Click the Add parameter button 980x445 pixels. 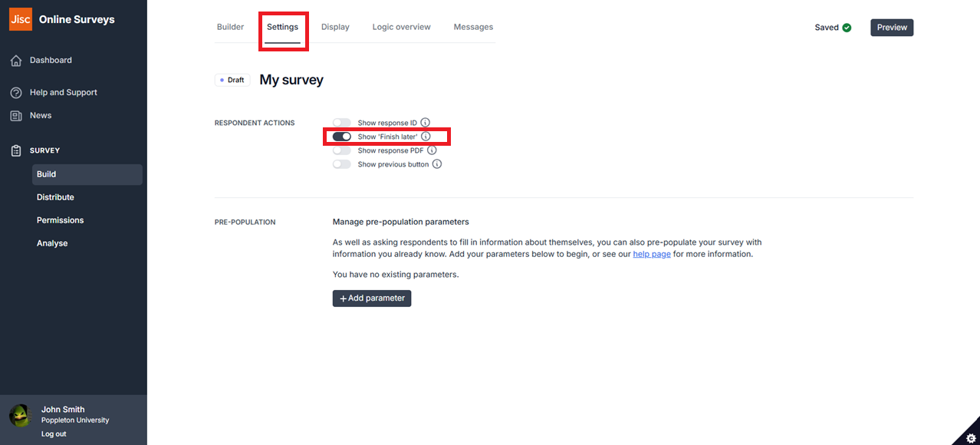coord(372,298)
